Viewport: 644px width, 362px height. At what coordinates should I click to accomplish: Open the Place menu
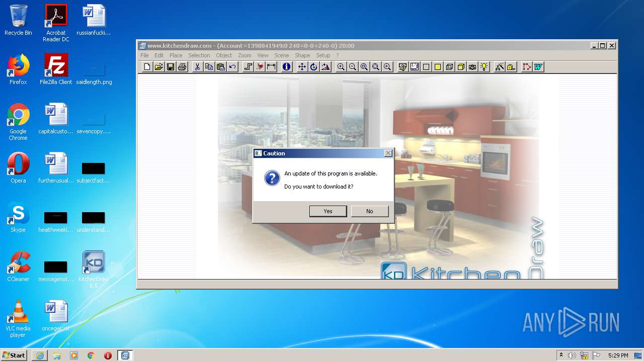(x=176, y=55)
